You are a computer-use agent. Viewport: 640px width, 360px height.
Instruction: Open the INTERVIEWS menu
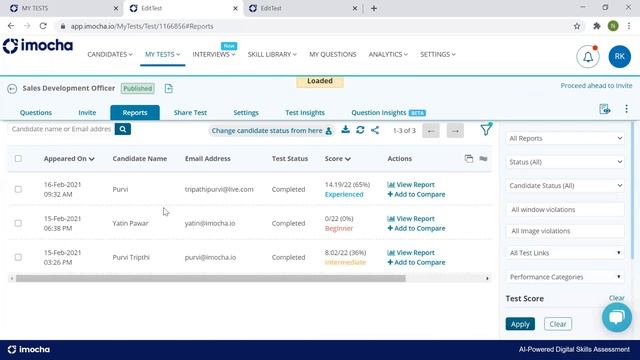click(213, 54)
